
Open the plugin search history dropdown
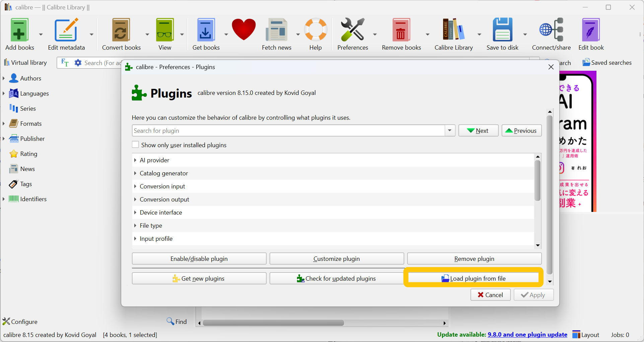pyautogui.click(x=450, y=130)
